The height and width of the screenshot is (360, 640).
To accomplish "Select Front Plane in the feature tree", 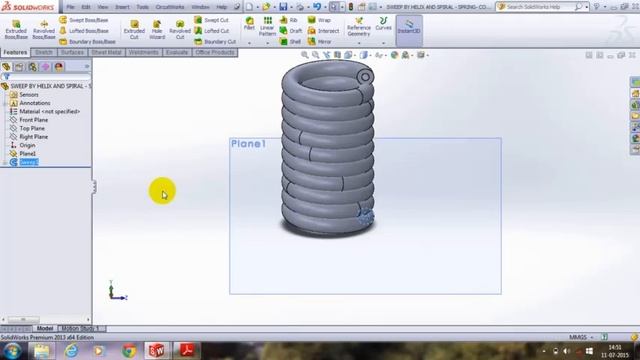I will point(33,120).
